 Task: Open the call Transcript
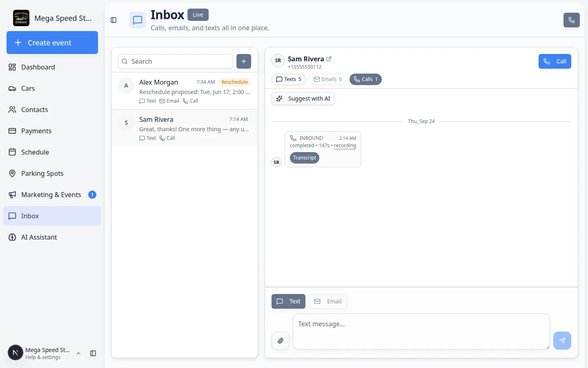click(x=305, y=158)
